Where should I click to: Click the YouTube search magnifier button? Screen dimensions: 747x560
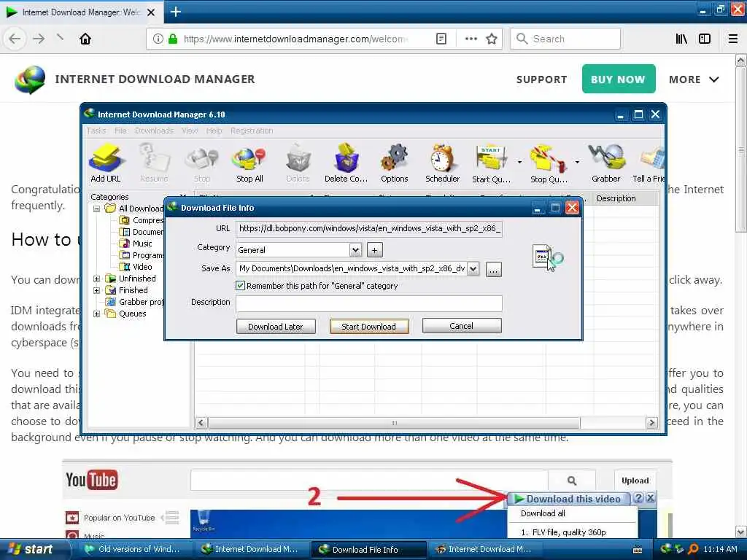coord(572,481)
